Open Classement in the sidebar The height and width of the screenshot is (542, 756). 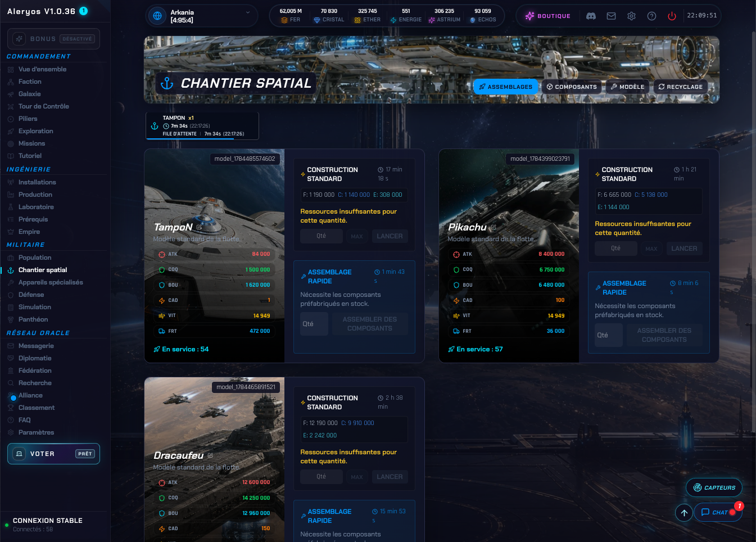point(37,408)
